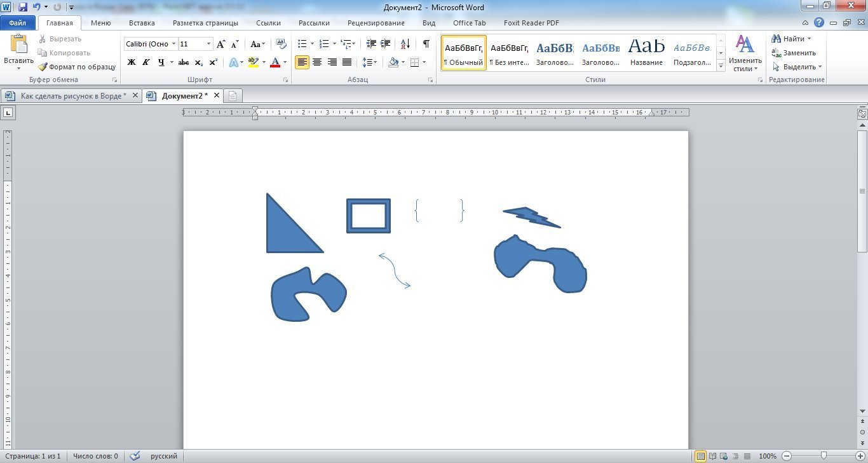Justify text alignment
This screenshot has width=868, height=463.
(347, 62)
